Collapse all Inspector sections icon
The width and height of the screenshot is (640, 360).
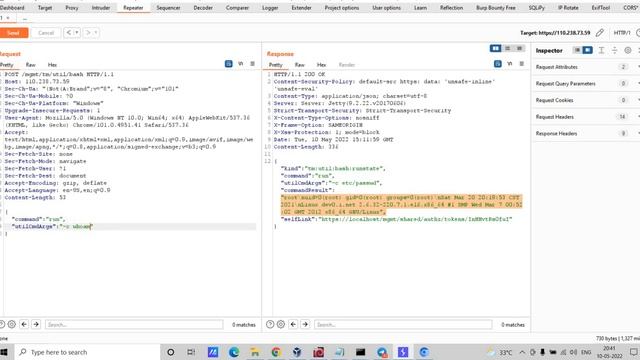614,50
